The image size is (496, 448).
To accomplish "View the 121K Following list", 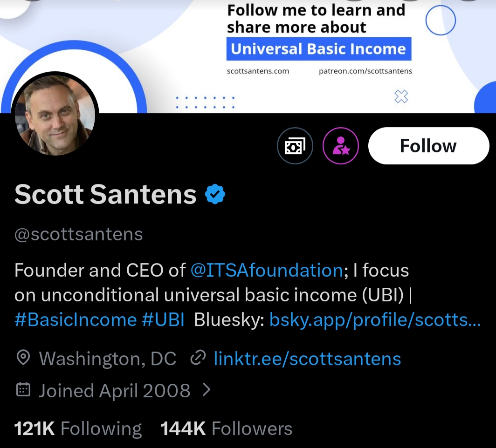I will click(78, 428).
